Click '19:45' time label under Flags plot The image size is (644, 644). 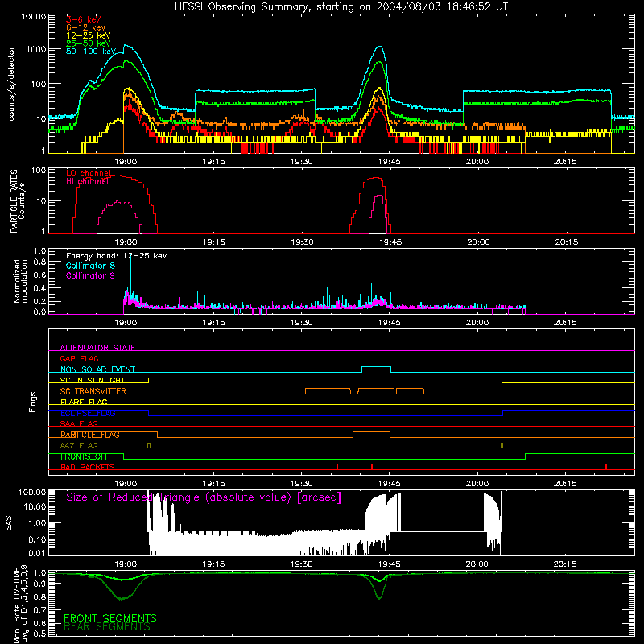tap(390, 484)
